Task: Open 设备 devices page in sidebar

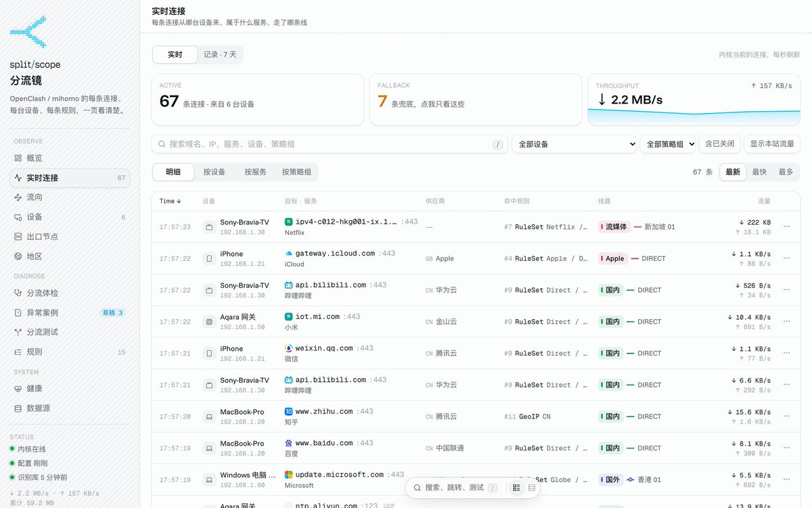Action: tap(70, 217)
